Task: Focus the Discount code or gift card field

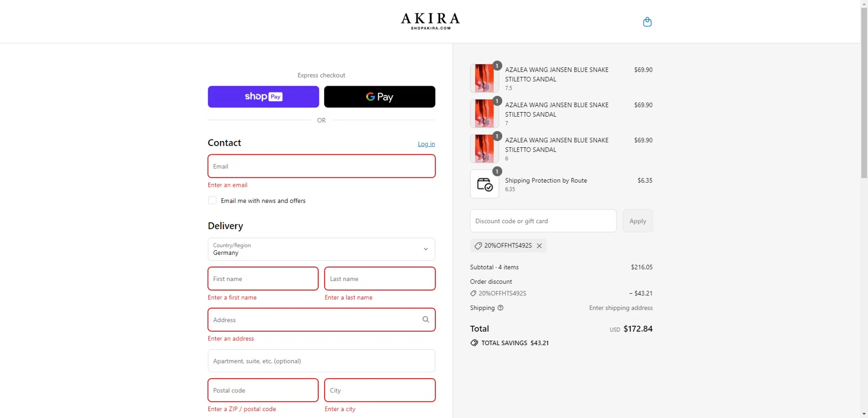Action: pos(543,221)
